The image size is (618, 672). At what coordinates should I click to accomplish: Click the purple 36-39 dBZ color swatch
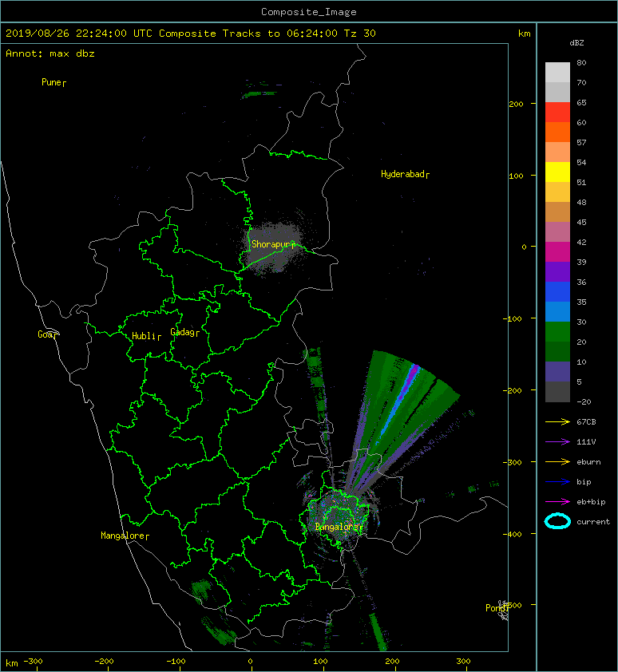[x=557, y=271]
